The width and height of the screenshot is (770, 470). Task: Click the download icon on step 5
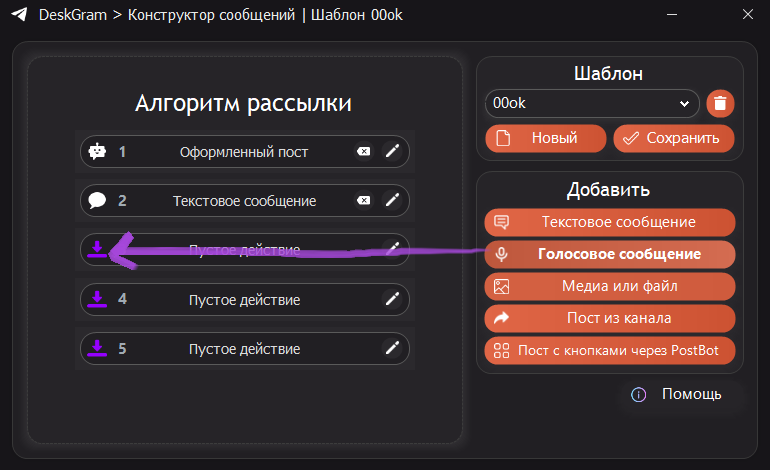pos(97,348)
